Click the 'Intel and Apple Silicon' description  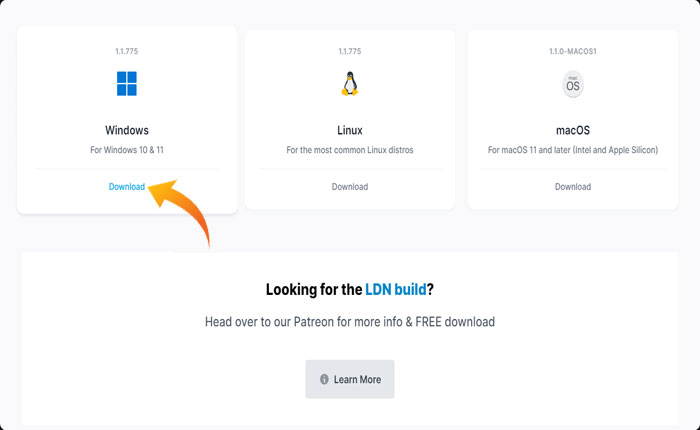click(573, 150)
